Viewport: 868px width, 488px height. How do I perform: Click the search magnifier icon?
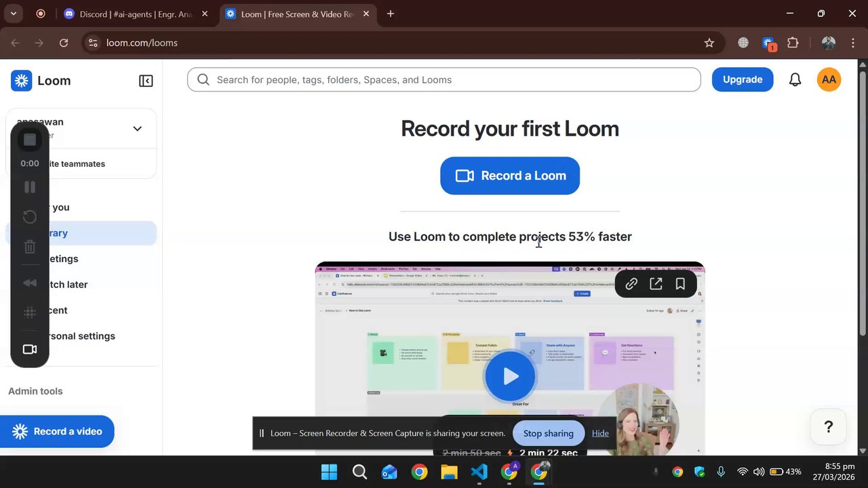coord(203,80)
